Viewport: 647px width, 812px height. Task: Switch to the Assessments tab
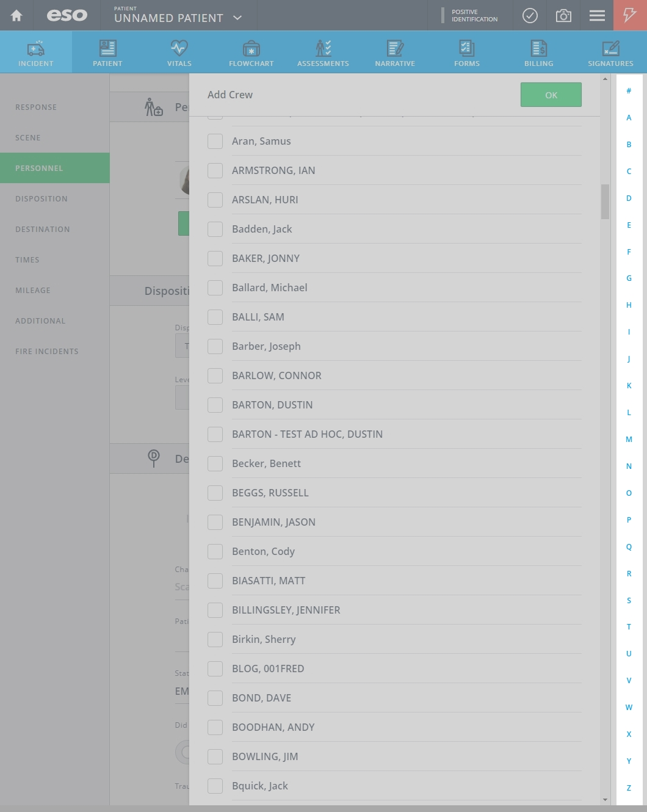pyautogui.click(x=323, y=53)
